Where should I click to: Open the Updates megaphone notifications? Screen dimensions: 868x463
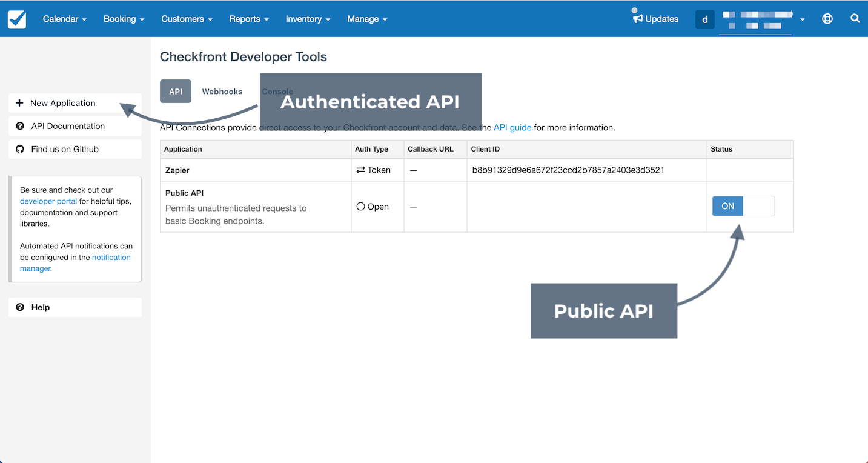[655, 19]
